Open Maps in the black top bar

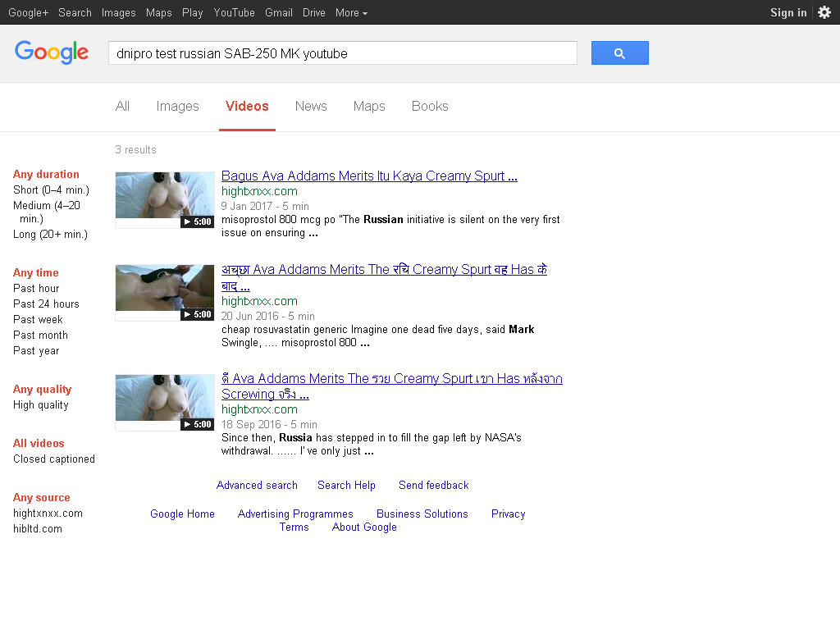pyautogui.click(x=158, y=12)
